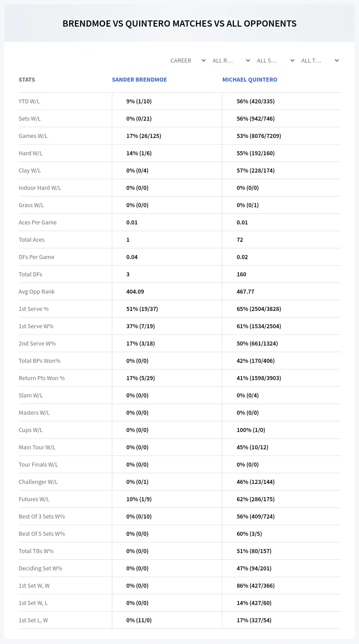Click the chevron arrow beside ALL T…
This screenshot has width=359, height=644.
pos(336,61)
